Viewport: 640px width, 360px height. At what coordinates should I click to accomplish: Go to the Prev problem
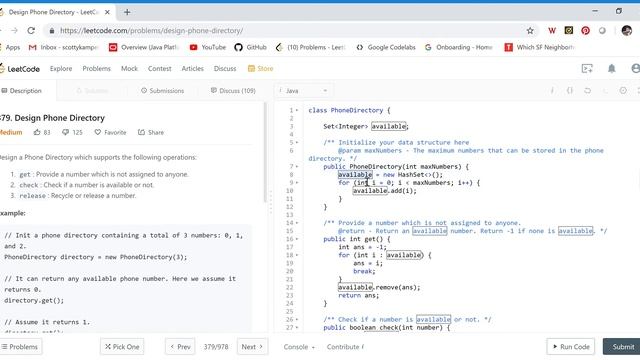pyautogui.click(x=180, y=347)
